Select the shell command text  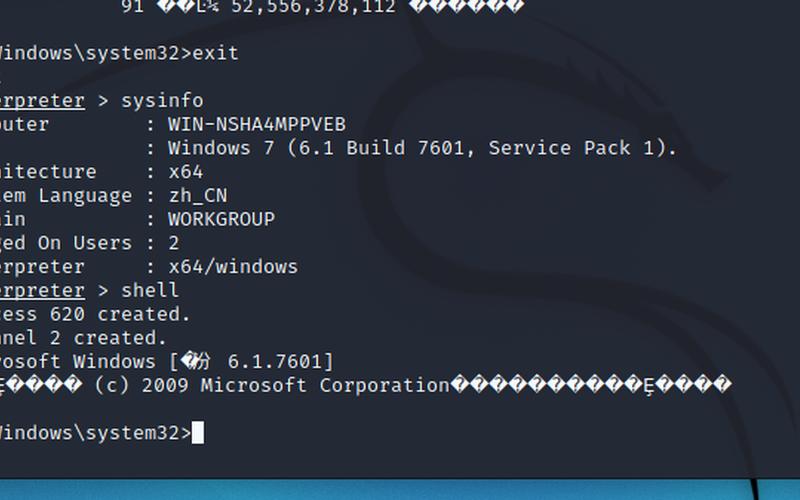pyautogui.click(x=150, y=290)
